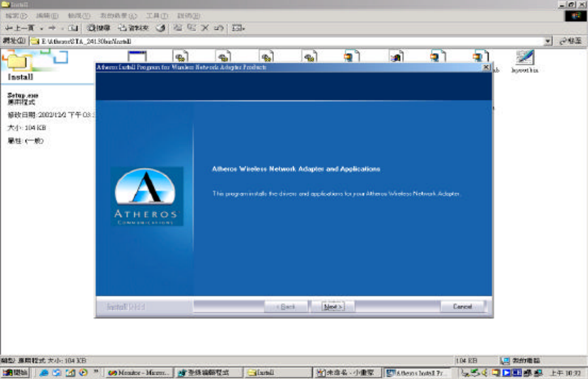The height and width of the screenshot is (379, 588).
Task: Click the Move To toolbar icon
Action: [178, 28]
